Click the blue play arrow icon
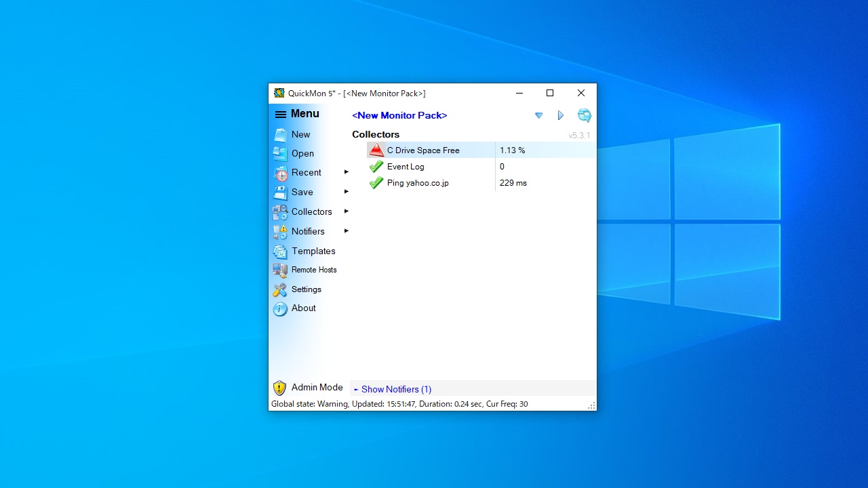 point(561,115)
